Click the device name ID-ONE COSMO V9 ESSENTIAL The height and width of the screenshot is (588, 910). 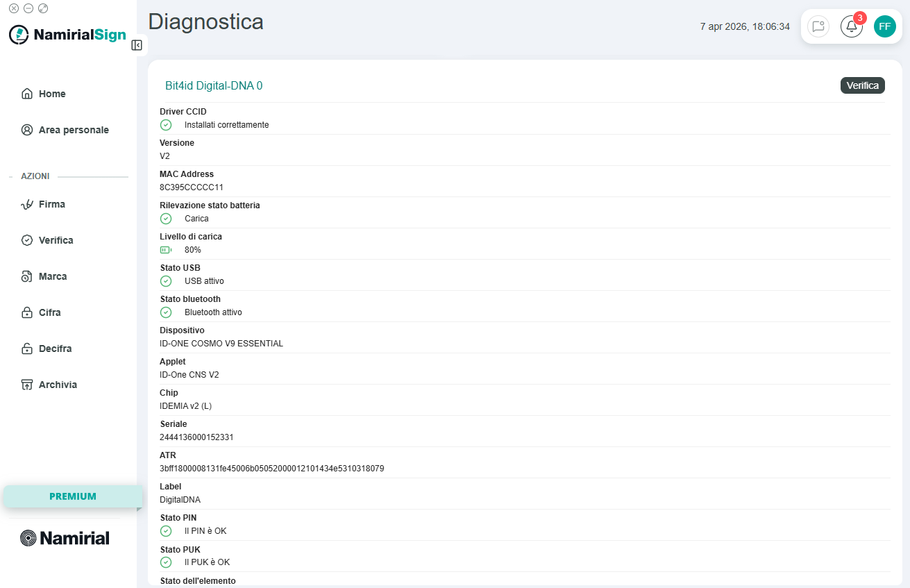click(x=221, y=344)
